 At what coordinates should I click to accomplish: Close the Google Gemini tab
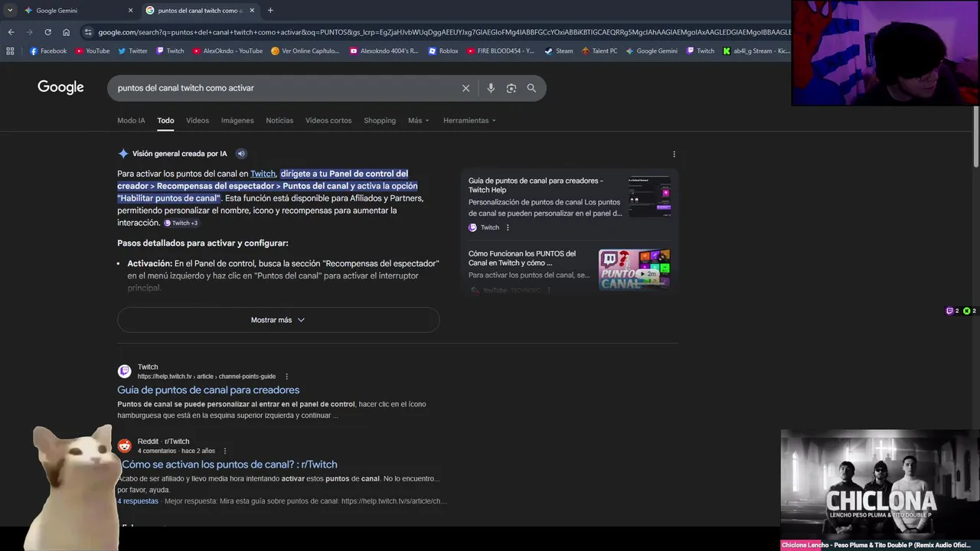pyautogui.click(x=130, y=11)
